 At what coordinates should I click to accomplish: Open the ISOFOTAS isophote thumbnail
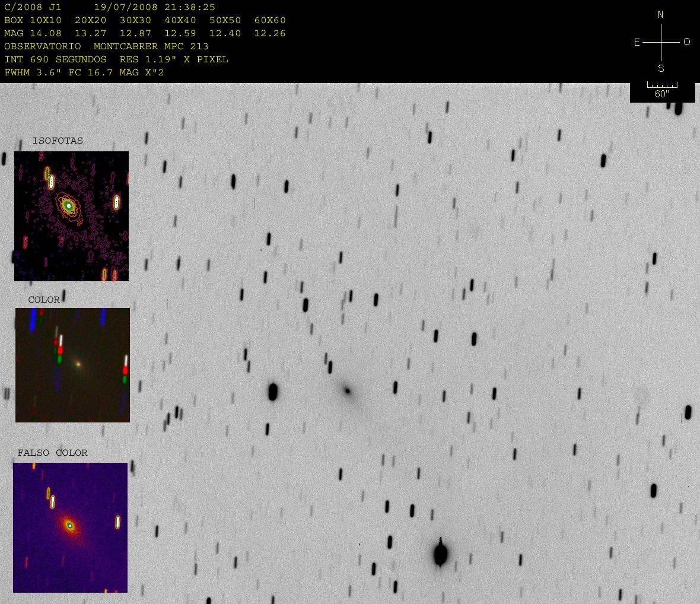(x=71, y=216)
